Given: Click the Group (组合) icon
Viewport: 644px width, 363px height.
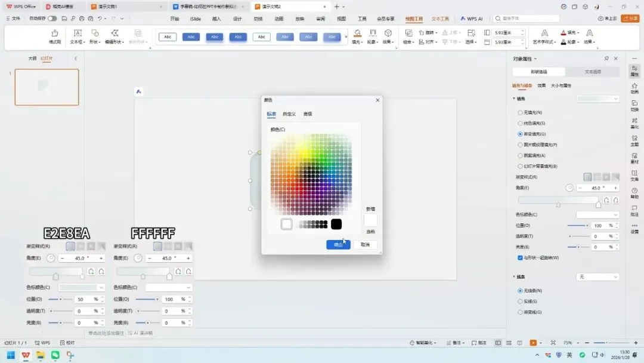Looking at the screenshot, I should [408, 33].
